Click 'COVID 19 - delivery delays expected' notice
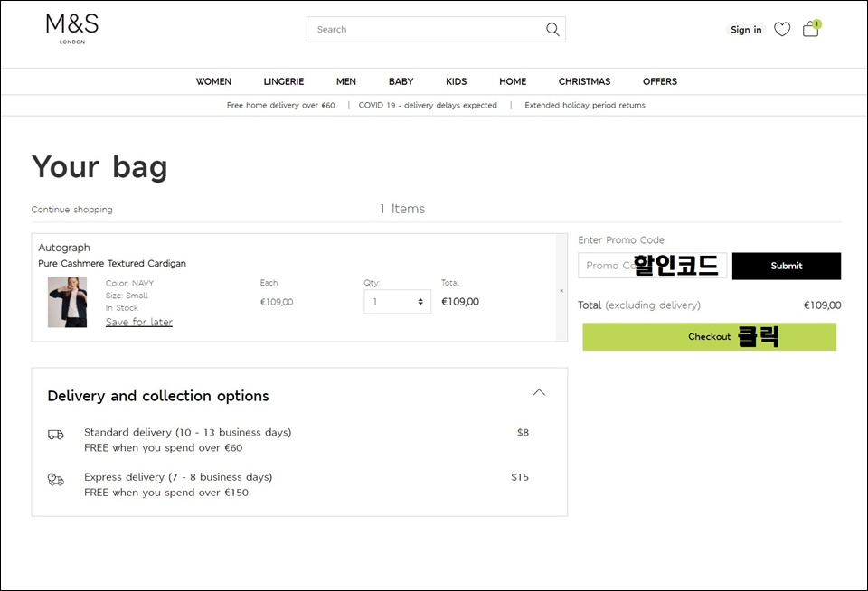The image size is (868, 591). click(428, 105)
